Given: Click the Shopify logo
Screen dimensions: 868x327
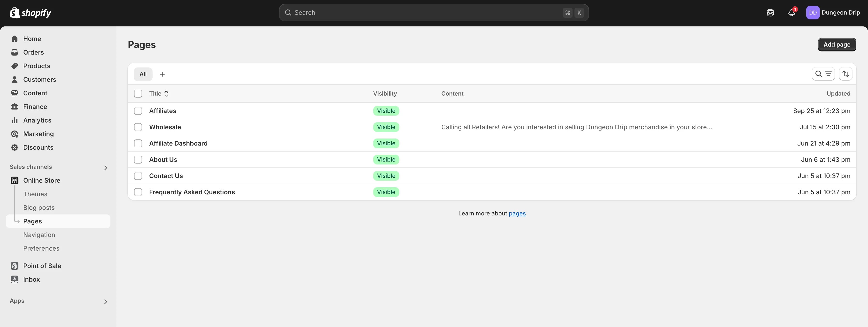Looking at the screenshot, I should pyautogui.click(x=30, y=12).
